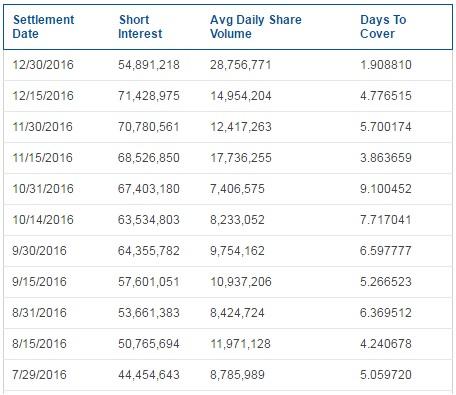
Task: Click the Settlement Date column header
Action: (x=43, y=27)
